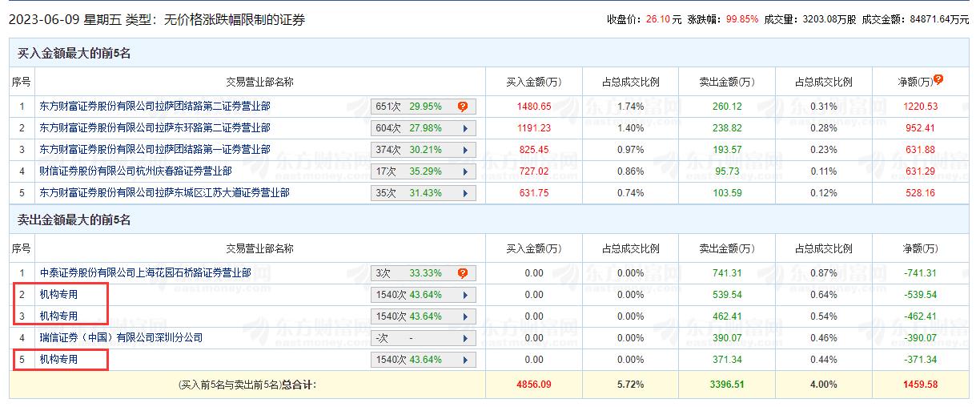Open 瑞信证券（中国）有限公司深圳分公司 link

click(x=121, y=338)
